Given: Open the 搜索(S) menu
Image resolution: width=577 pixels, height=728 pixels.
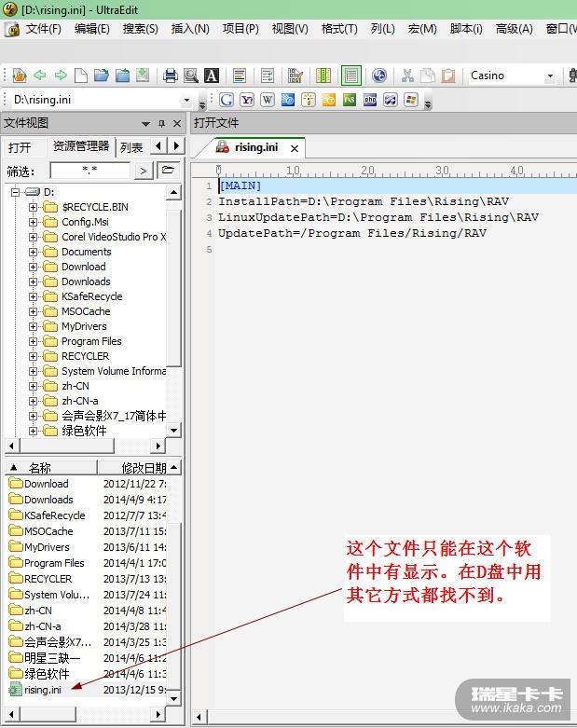Looking at the screenshot, I should click(x=140, y=29).
